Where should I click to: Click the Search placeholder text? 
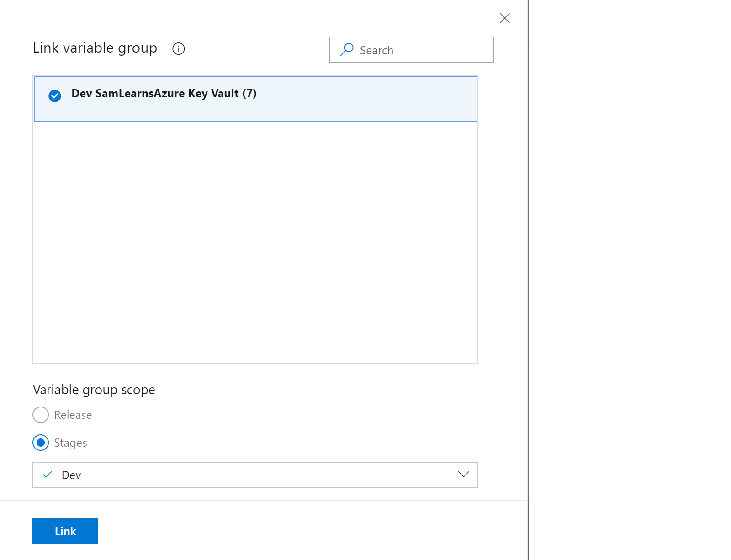(x=376, y=50)
